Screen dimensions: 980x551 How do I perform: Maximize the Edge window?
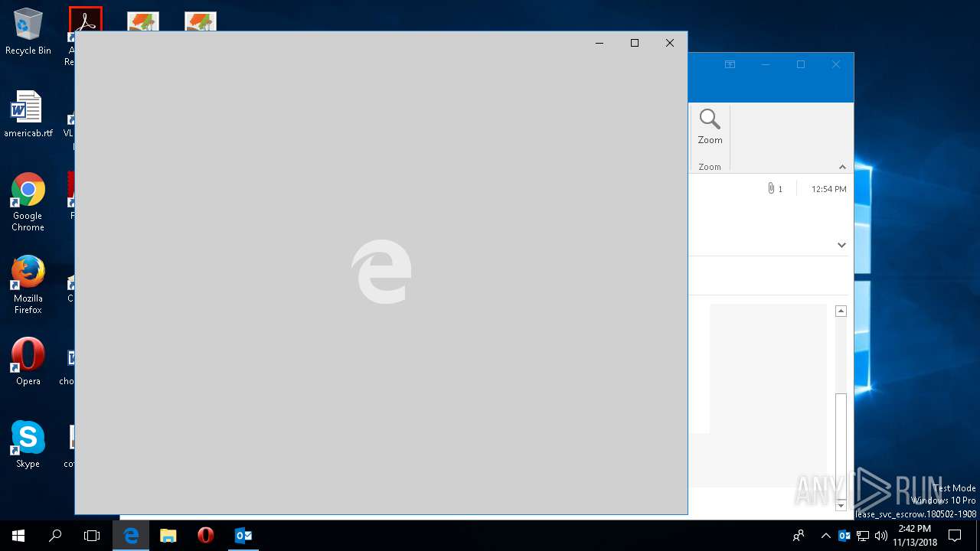(635, 43)
